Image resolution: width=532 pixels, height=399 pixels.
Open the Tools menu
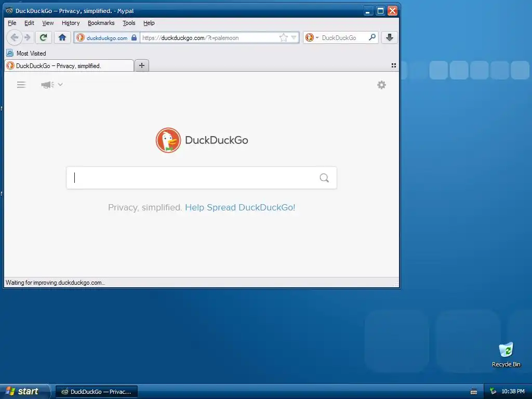click(x=129, y=23)
